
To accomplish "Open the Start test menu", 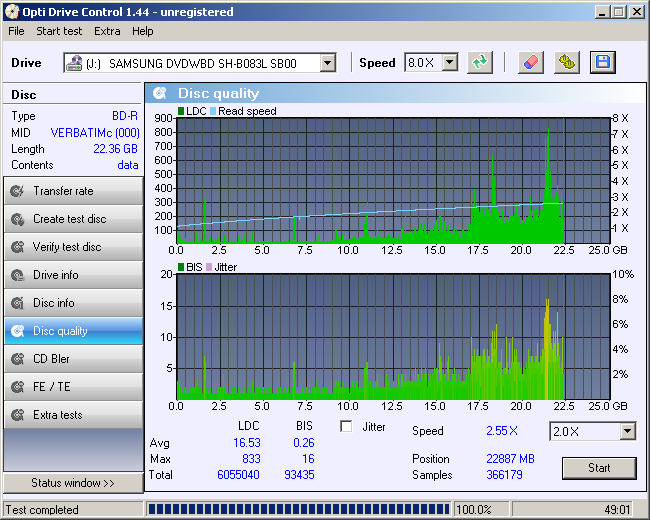I will [59, 31].
